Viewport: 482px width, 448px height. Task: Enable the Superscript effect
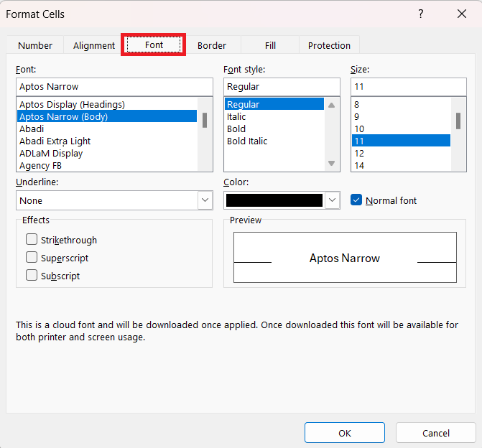pos(32,257)
